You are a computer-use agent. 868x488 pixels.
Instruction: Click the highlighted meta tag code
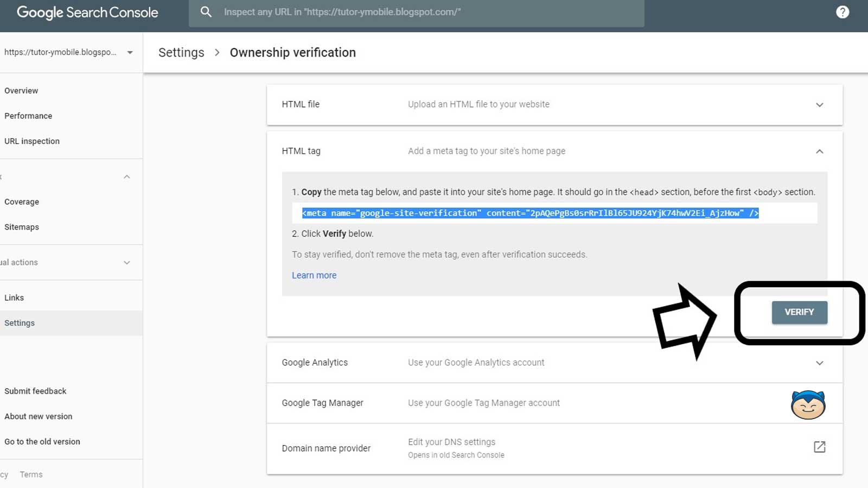pyautogui.click(x=530, y=213)
